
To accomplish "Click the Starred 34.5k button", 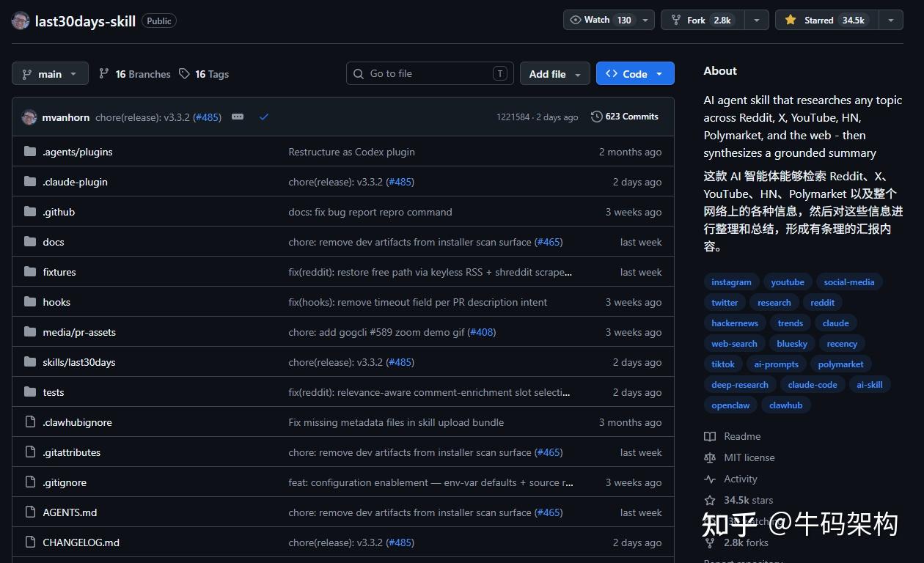I will (x=826, y=20).
